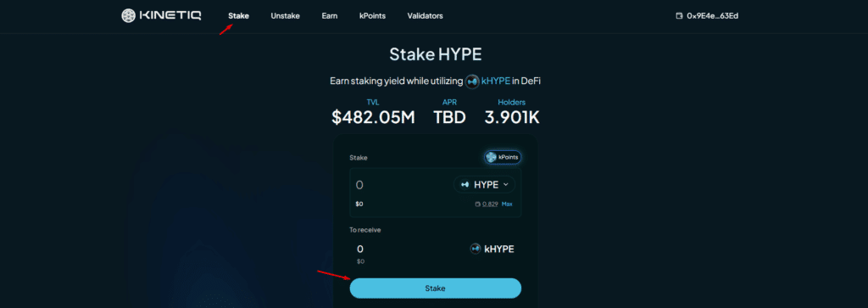Click the Max link

tap(507, 204)
